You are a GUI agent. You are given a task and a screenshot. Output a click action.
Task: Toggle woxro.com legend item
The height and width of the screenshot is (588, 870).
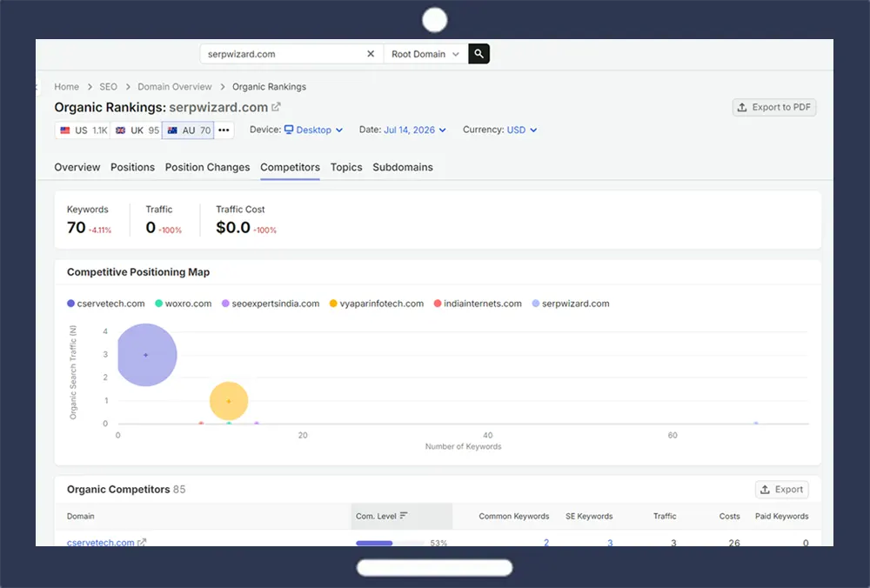point(183,304)
